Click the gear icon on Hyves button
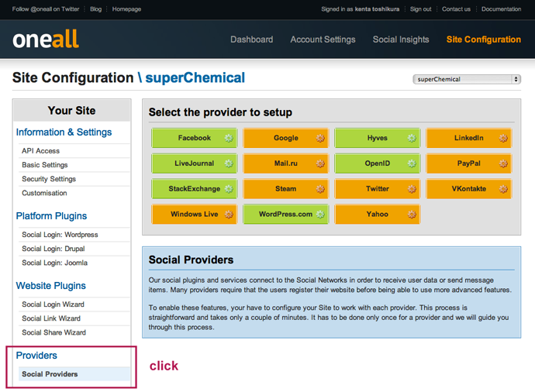This screenshot has width=535, height=392. click(412, 139)
